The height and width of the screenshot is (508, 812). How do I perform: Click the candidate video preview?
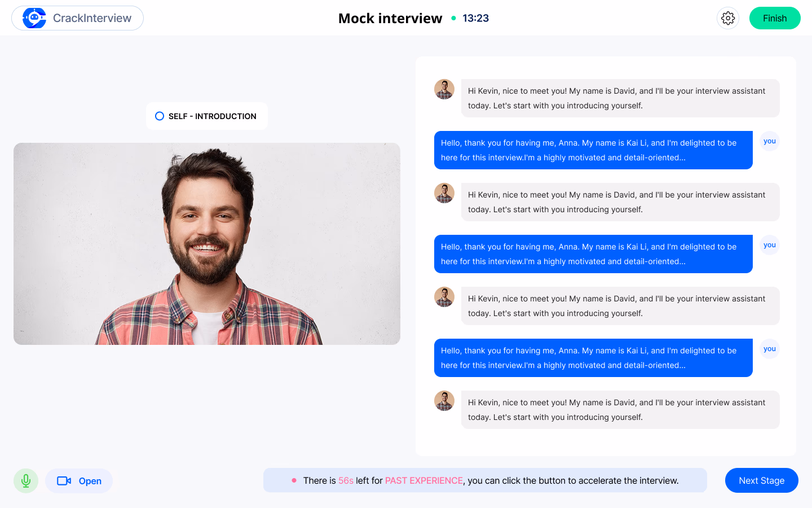click(207, 244)
